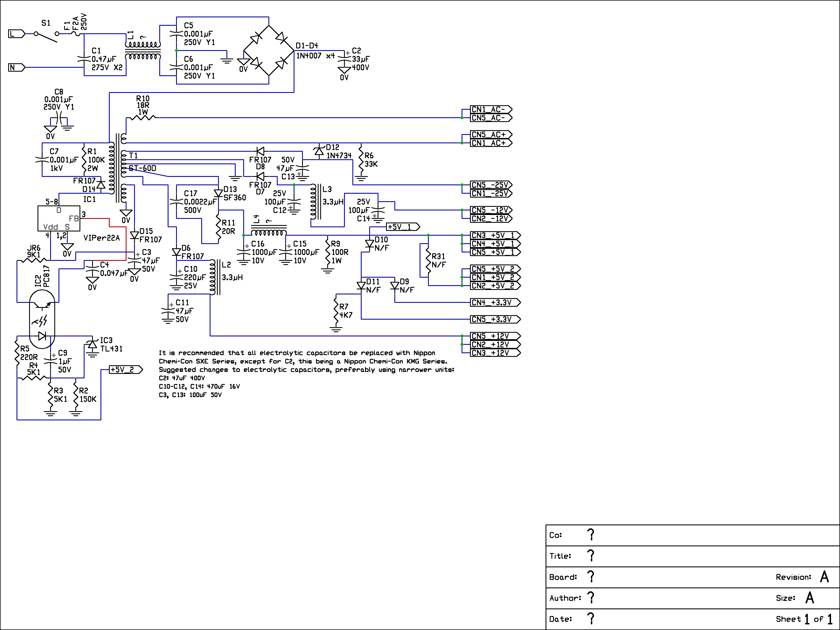Screen dimensions: 840x630
Task: Click the CN1_AC- port label
Action: point(492,109)
